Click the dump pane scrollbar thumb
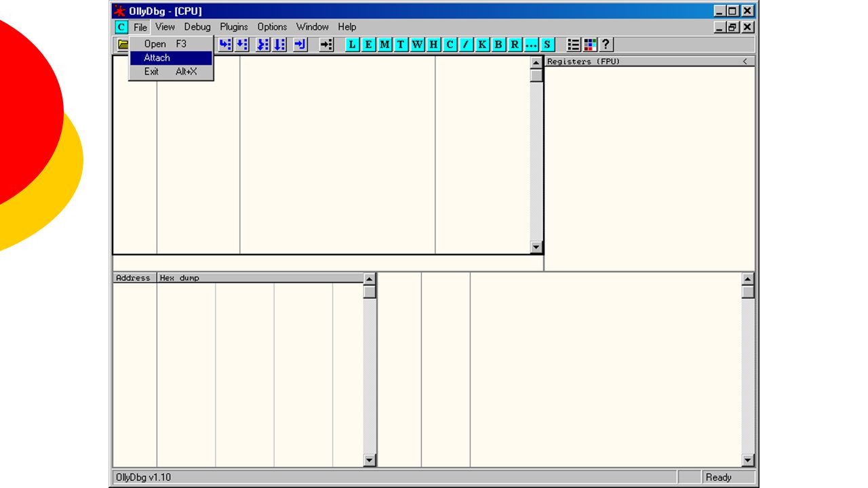868x488 pixels. (x=370, y=291)
